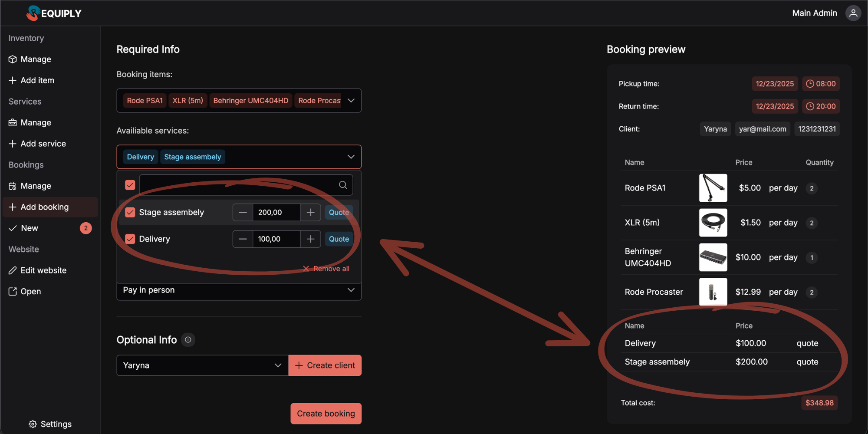Click the Equiply logo
The width and height of the screenshot is (868, 434).
click(54, 13)
